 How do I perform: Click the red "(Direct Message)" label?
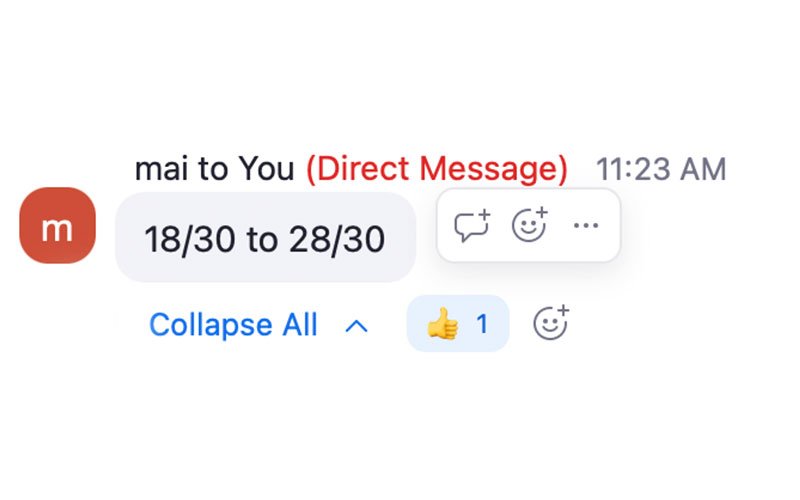[436, 169]
